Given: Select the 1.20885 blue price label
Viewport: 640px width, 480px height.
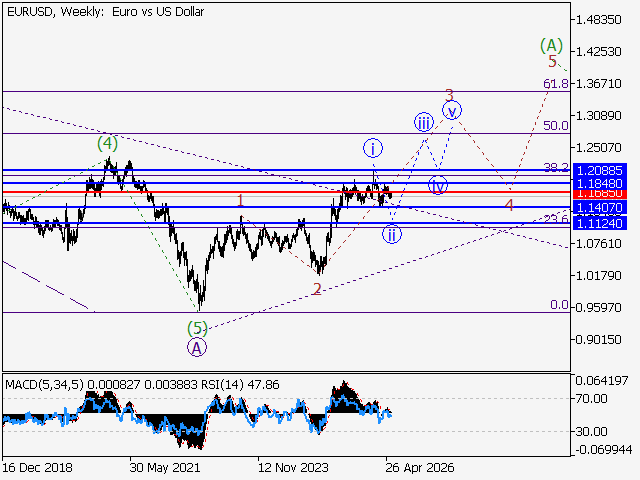Looking at the screenshot, I should (600, 170).
